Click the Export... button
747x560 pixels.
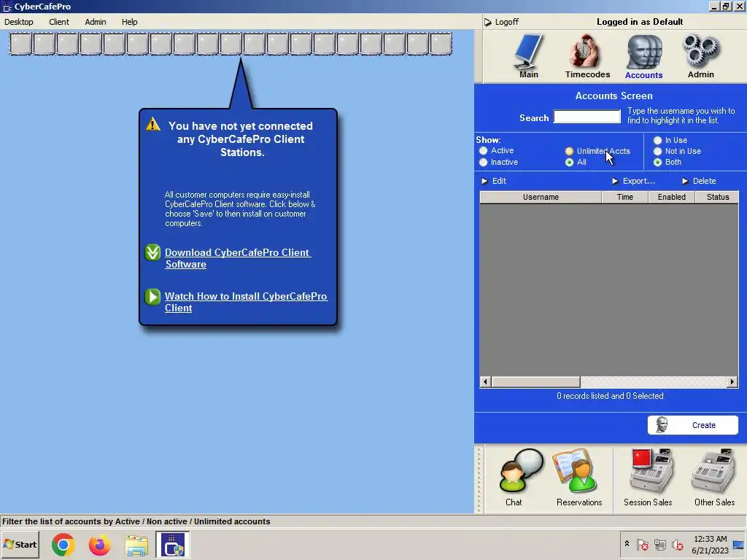coord(634,181)
